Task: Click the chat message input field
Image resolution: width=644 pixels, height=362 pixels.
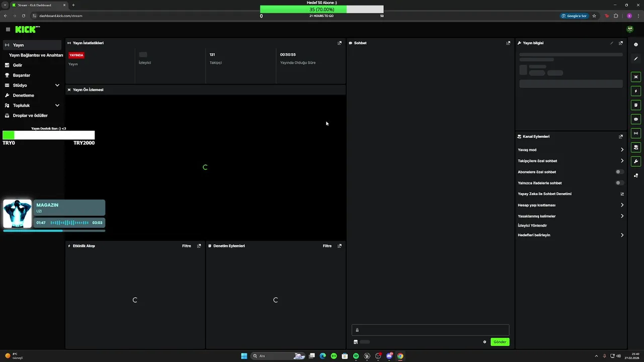Action: (x=430, y=330)
